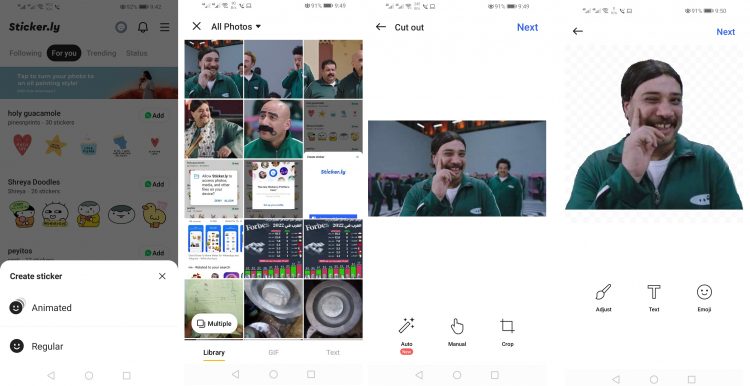Expand the All Photos album dropdown

click(236, 27)
